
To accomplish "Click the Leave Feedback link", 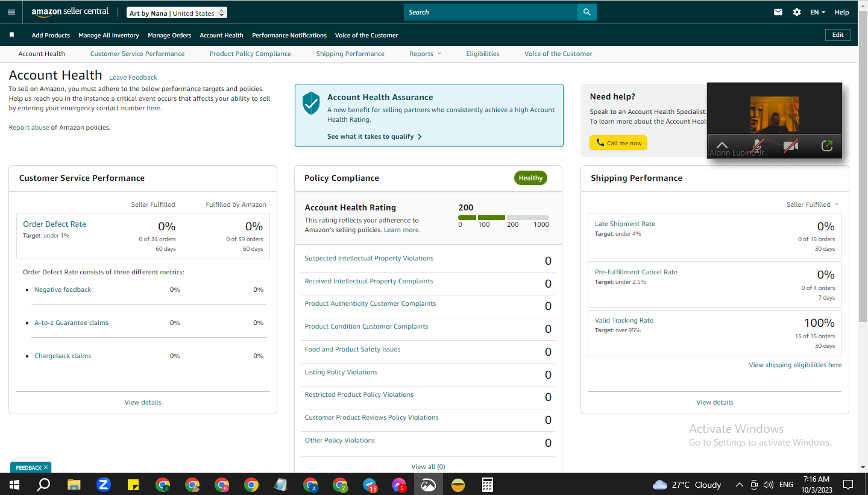I will coord(133,77).
